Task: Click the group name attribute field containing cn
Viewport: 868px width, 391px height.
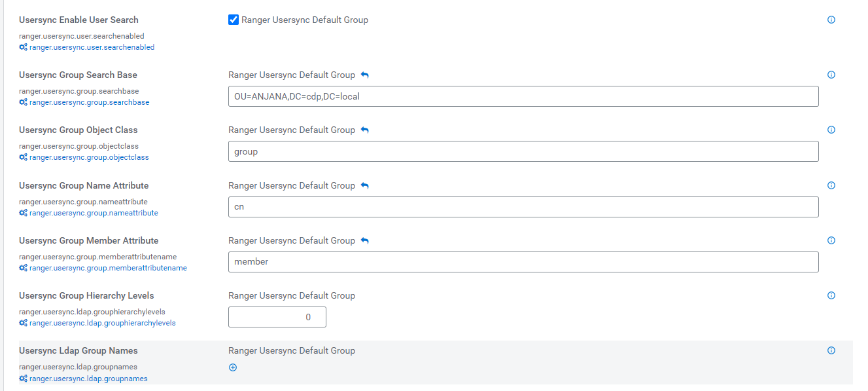Action: 523,207
